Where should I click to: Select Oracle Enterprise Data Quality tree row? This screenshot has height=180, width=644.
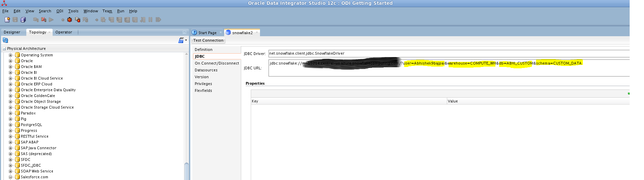tap(48, 90)
